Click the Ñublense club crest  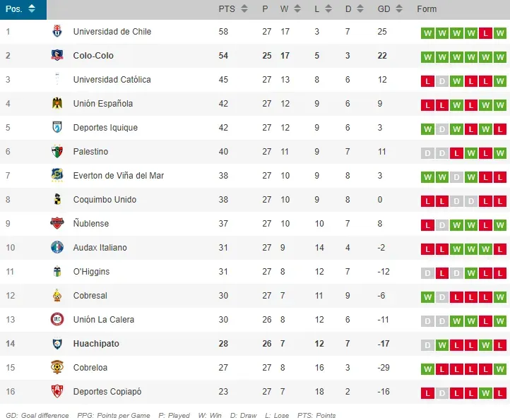[57, 224]
